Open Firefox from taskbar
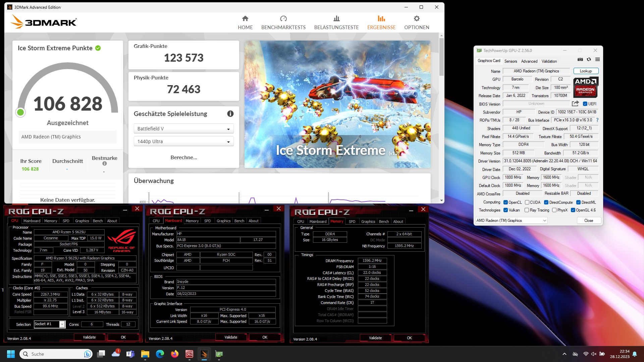 [175, 354]
